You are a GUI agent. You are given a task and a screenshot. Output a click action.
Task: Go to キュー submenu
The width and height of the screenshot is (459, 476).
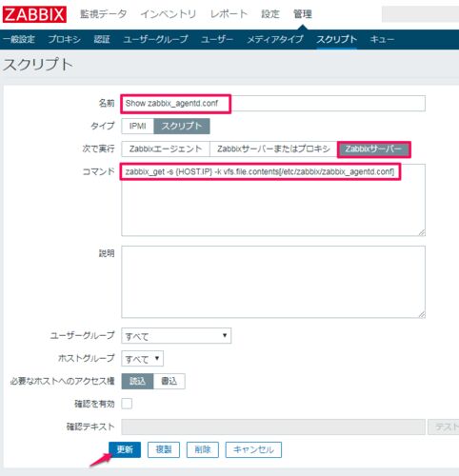pyautogui.click(x=382, y=39)
